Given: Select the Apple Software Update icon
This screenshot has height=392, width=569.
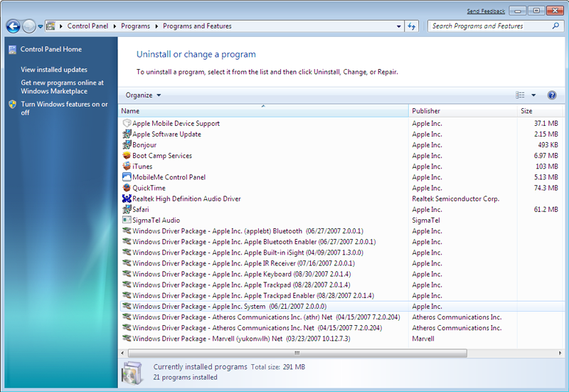Looking at the screenshot, I should (127, 134).
